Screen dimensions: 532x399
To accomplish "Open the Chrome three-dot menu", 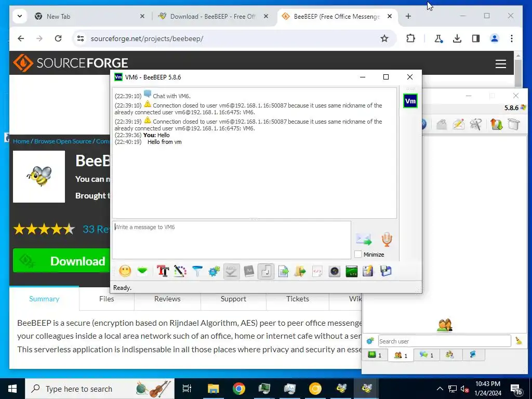I will (x=512, y=38).
